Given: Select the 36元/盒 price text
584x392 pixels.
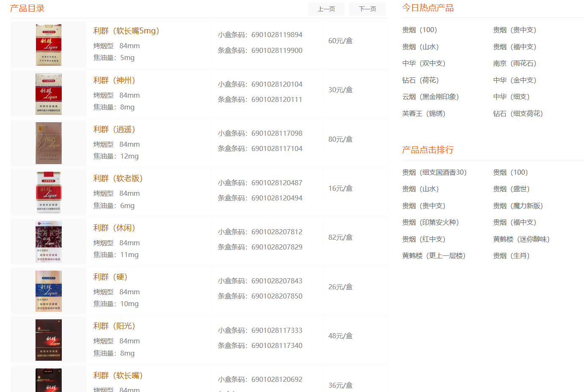Looking at the screenshot, I should point(340,386).
